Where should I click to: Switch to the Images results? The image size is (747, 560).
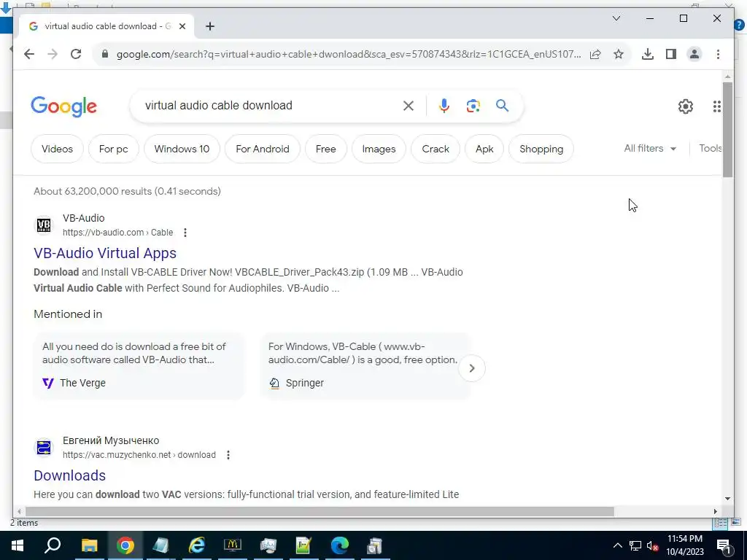[x=379, y=149]
